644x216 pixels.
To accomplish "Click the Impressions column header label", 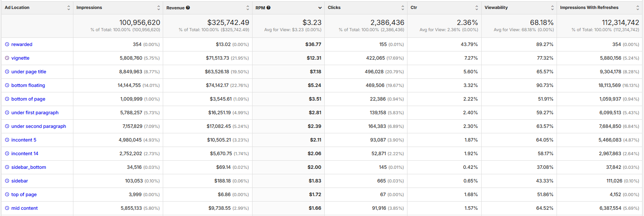I will click(x=89, y=7).
